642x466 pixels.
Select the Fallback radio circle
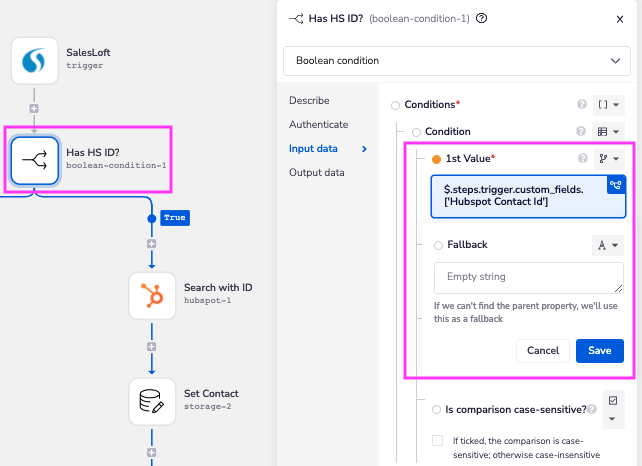click(x=438, y=245)
